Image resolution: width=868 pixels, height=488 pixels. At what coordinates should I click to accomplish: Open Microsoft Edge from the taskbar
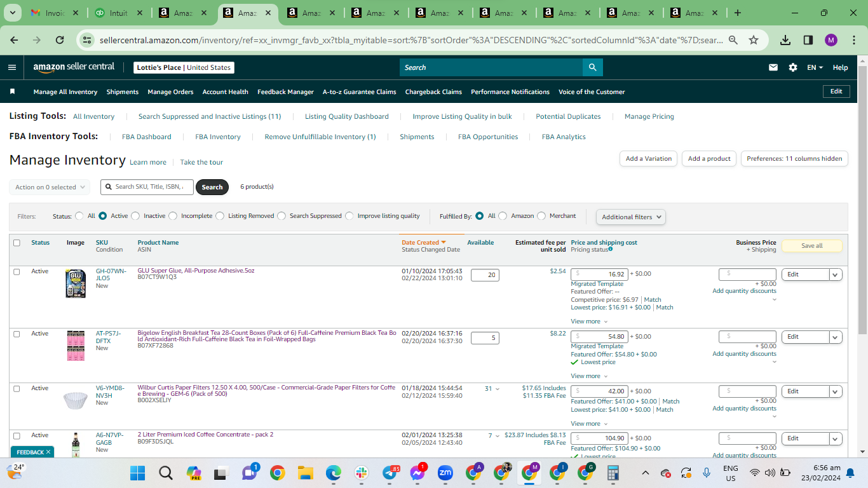point(334,473)
